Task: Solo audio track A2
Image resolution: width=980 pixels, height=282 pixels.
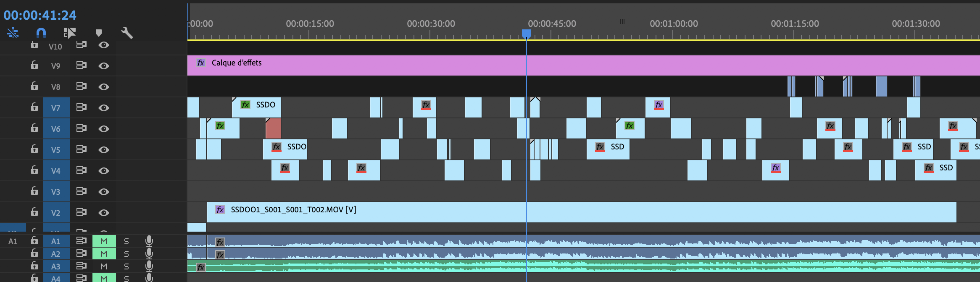Action: pyautogui.click(x=126, y=253)
